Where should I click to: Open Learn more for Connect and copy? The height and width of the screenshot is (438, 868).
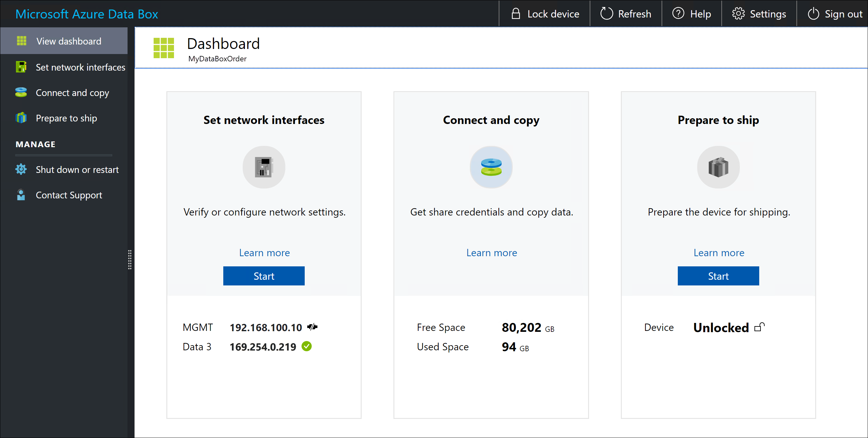pyautogui.click(x=491, y=252)
